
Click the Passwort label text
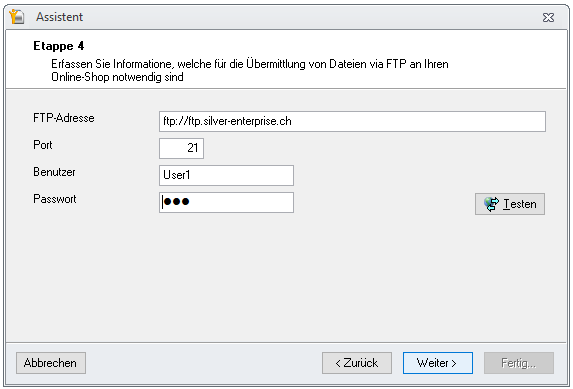click(55, 199)
